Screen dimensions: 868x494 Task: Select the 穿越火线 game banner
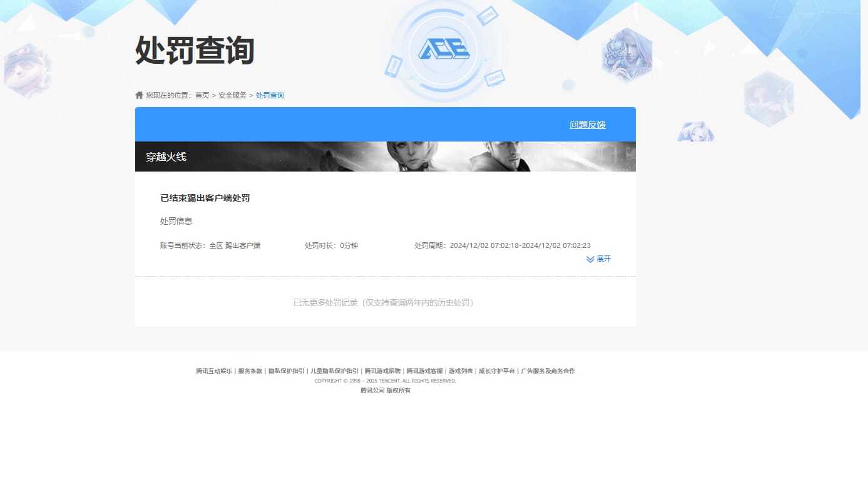(385, 157)
